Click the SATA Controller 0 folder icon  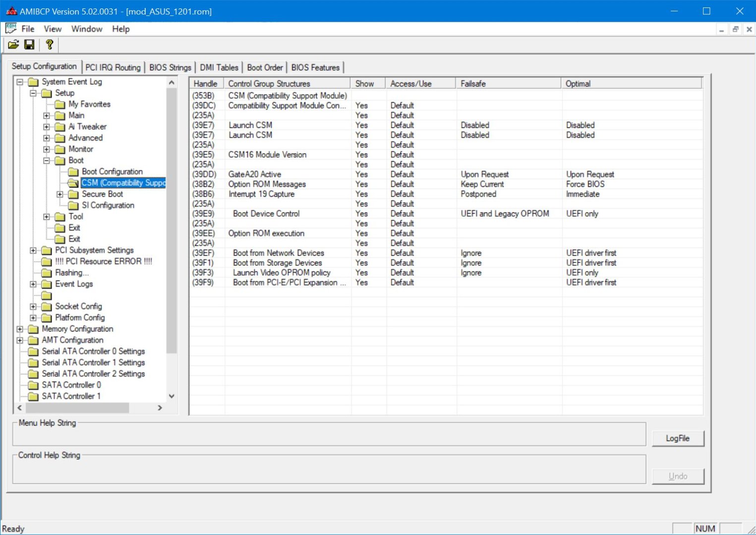tap(33, 385)
